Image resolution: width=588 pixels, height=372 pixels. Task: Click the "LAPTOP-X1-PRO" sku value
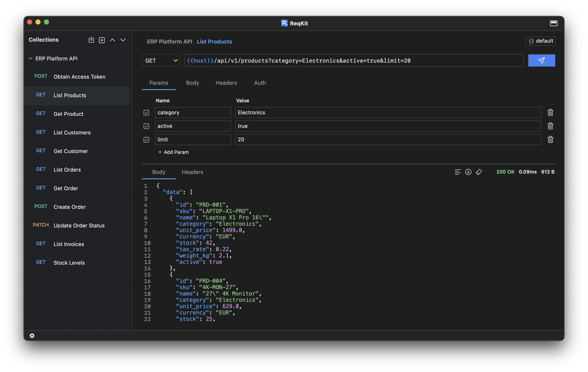pos(223,211)
